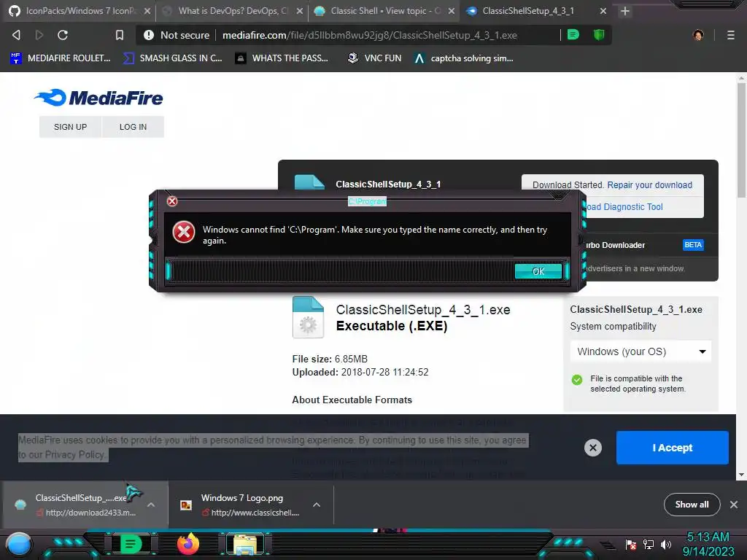Click the LOG IN button
Image resolution: width=747 pixels, height=560 pixels.
coord(133,127)
